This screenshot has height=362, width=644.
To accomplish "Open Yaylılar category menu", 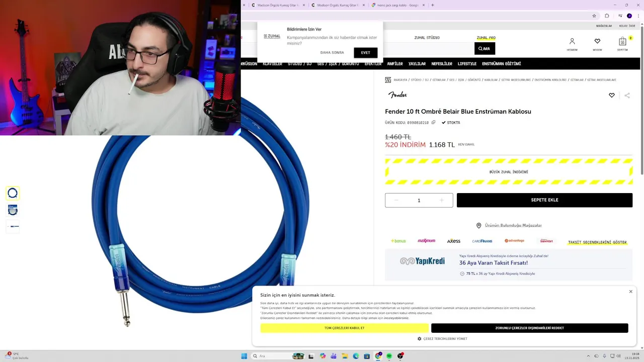I will [x=417, y=64].
